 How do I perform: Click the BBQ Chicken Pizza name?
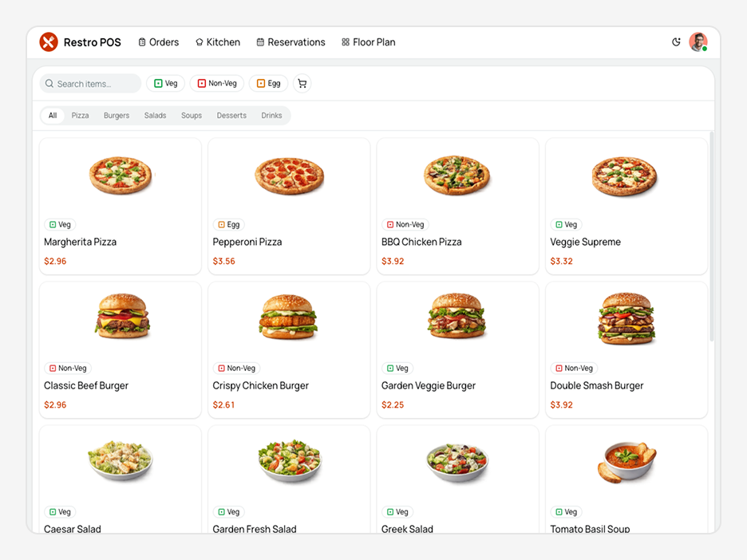(x=421, y=242)
